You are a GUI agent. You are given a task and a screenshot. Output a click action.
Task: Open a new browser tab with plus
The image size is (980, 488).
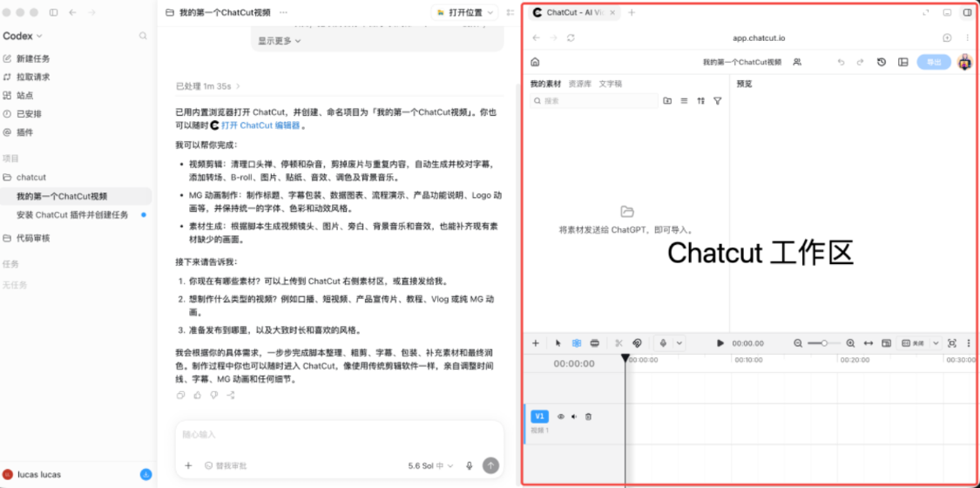[x=632, y=12]
